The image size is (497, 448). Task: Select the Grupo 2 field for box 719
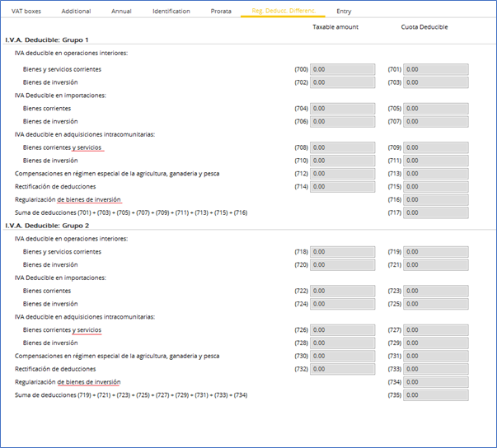coord(436,252)
